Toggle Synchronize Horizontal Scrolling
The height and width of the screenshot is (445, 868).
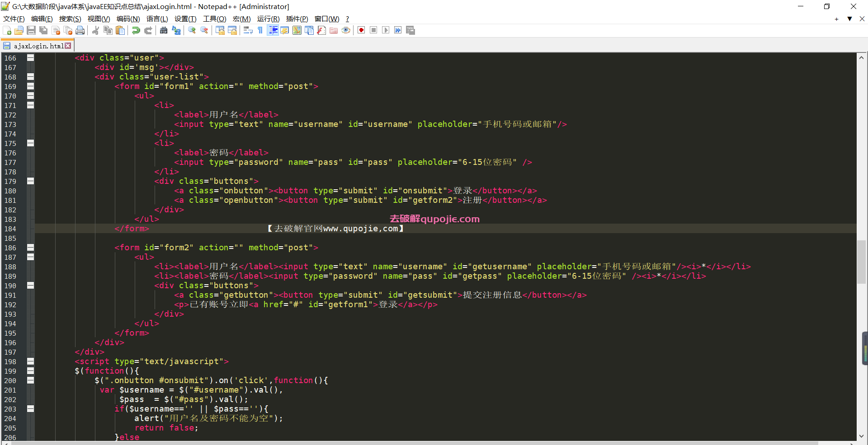pos(232,30)
